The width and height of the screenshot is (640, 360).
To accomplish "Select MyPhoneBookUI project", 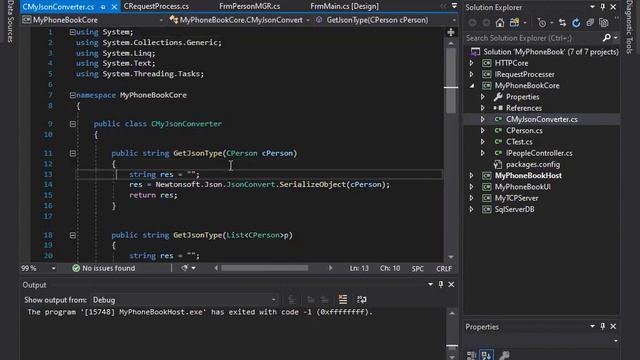I will (522, 187).
